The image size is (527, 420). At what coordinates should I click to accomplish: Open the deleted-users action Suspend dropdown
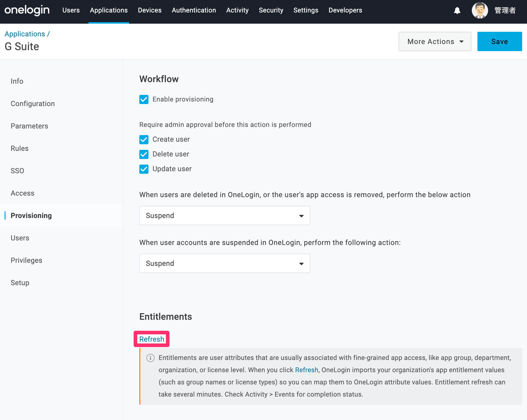224,215
